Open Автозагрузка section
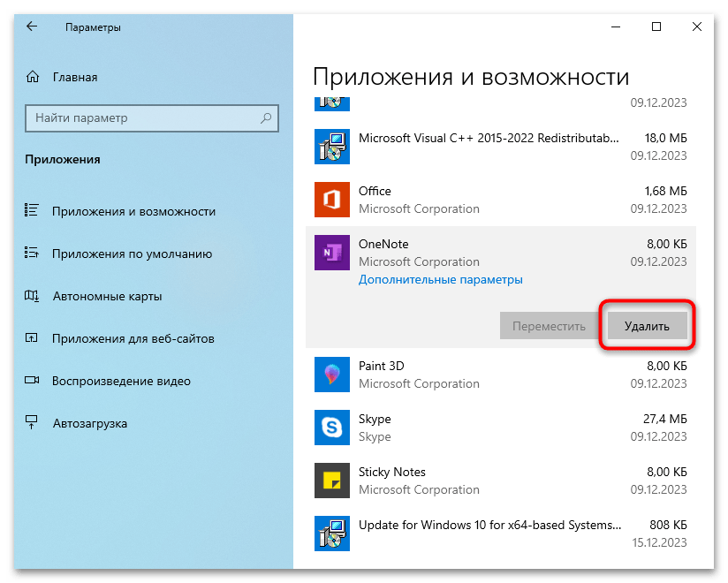 click(89, 423)
